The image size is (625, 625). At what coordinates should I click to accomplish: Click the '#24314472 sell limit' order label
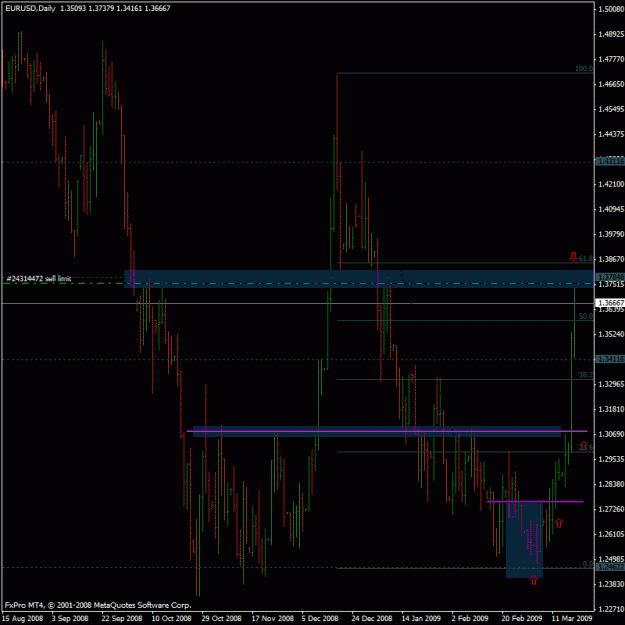(39, 279)
